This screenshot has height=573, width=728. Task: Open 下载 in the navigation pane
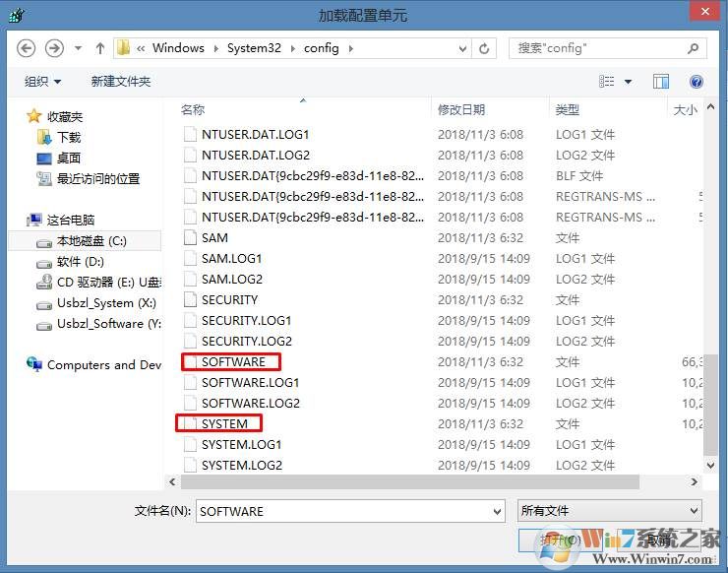pyautogui.click(x=59, y=137)
